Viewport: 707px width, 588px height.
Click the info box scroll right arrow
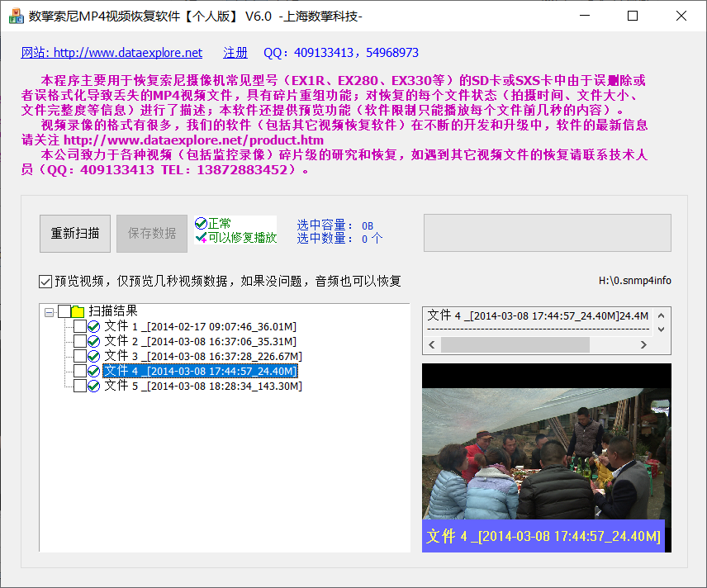pyautogui.click(x=643, y=345)
